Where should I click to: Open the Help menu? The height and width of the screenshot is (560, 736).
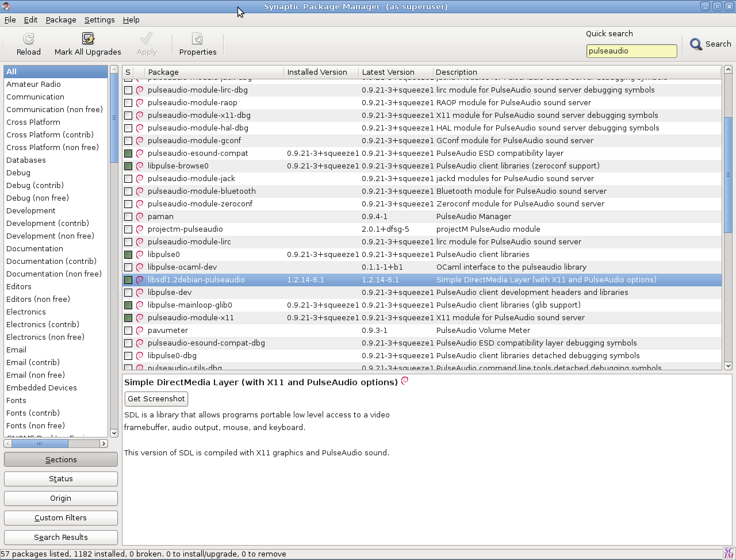coord(131,20)
